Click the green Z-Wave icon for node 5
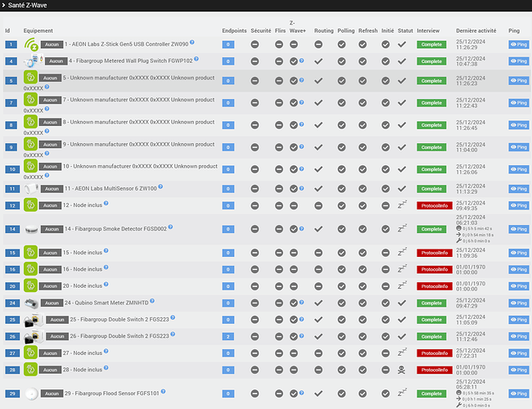The width and height of the screenshot is (532, 409). 31,79
